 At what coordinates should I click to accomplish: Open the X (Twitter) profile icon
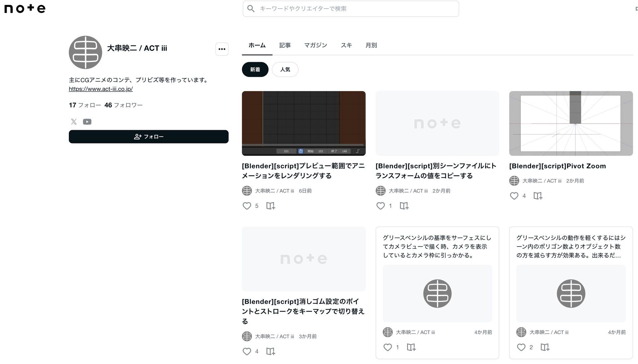[74, 122]
